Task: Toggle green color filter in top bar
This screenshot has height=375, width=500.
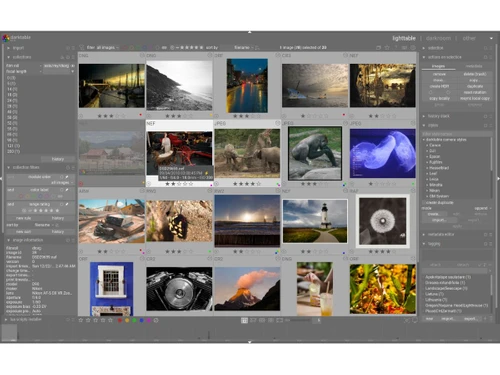Action: click(x=138, y=48)
